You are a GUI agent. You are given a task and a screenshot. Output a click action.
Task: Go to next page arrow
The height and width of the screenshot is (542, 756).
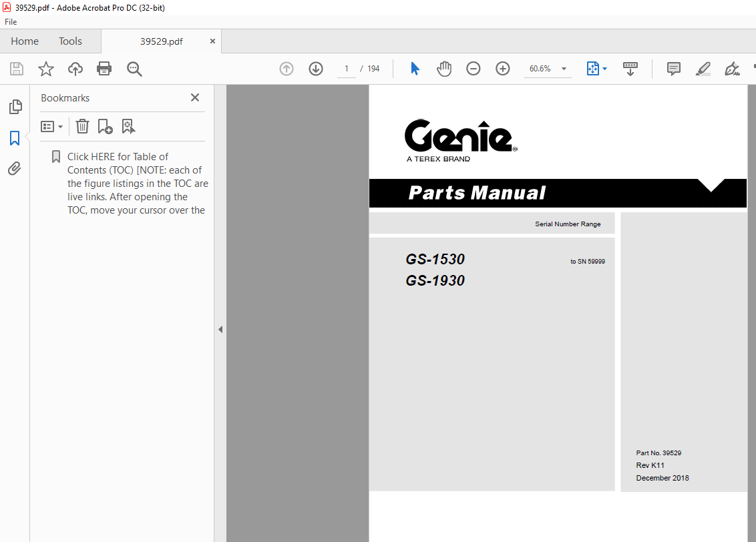click(x=316, y=69)
